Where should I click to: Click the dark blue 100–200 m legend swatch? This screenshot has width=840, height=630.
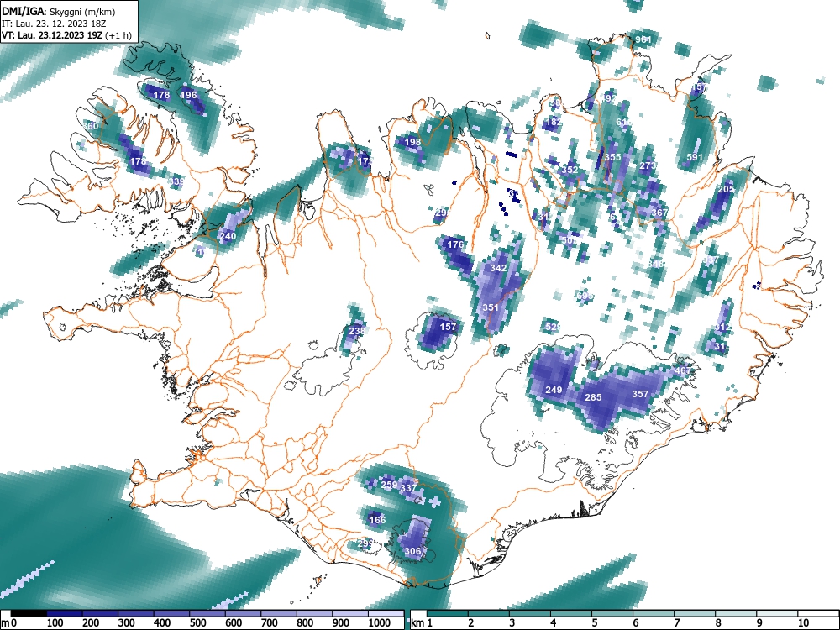pyautogui.click(x=65, y=613)
